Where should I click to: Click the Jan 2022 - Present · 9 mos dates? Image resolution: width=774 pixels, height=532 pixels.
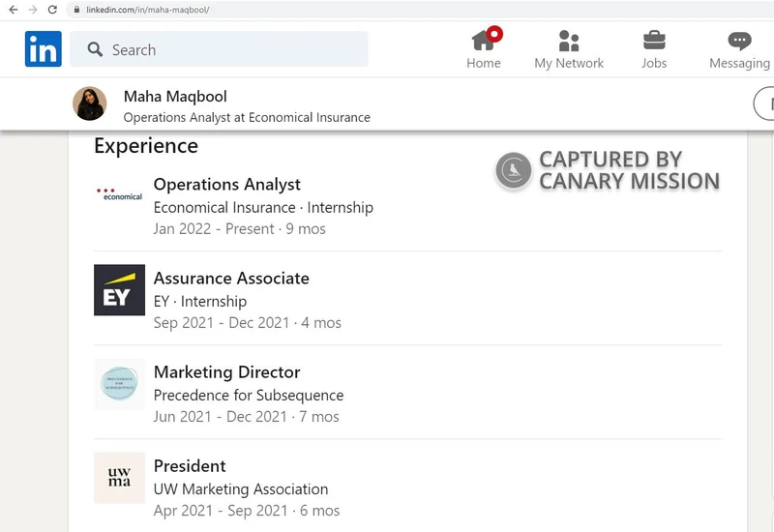[239, 229]
